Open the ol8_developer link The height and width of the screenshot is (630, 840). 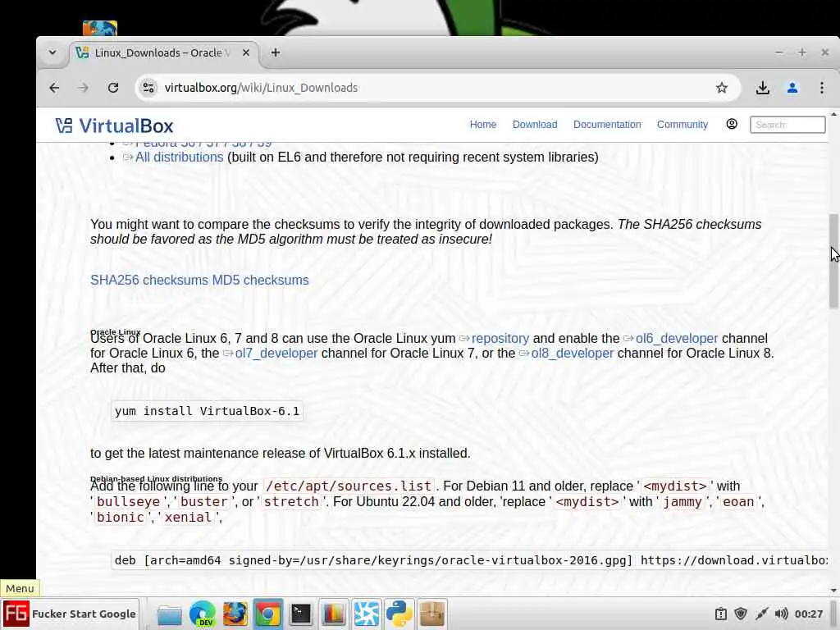pyautogui.click(x=572, y=354)
